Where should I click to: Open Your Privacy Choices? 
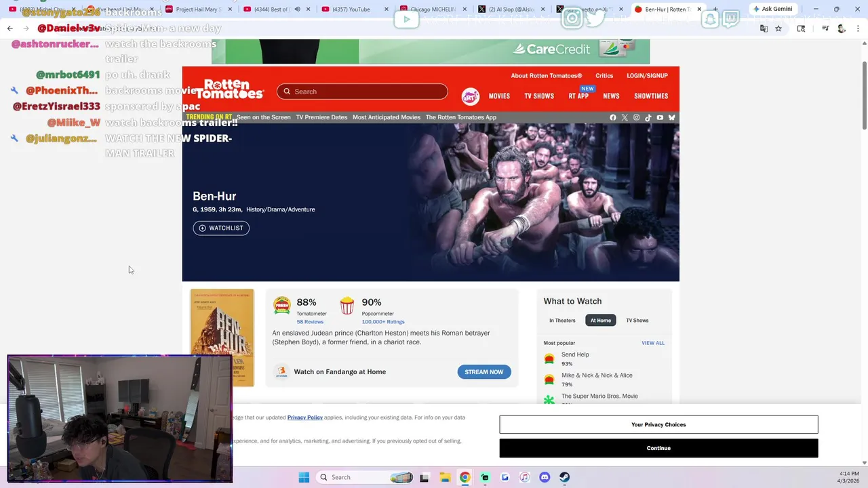coord(658,424)
